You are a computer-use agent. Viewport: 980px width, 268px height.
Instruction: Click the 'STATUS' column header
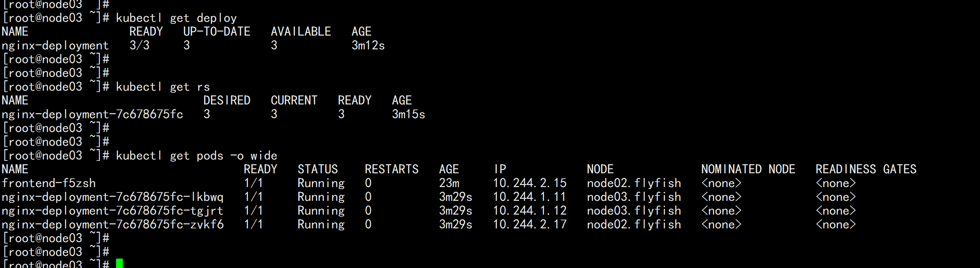click(x=318, y=169)
